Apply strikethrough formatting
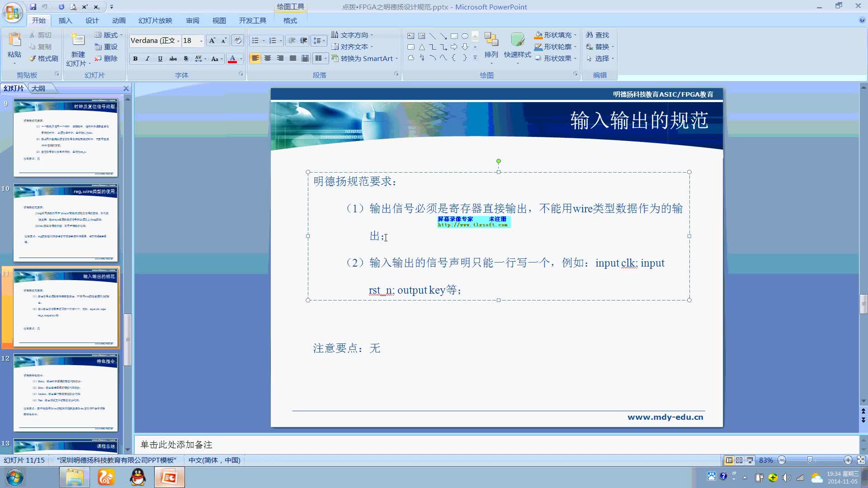Screen dimensions: 868x488 pyautogui.click(x=173, y=59)
